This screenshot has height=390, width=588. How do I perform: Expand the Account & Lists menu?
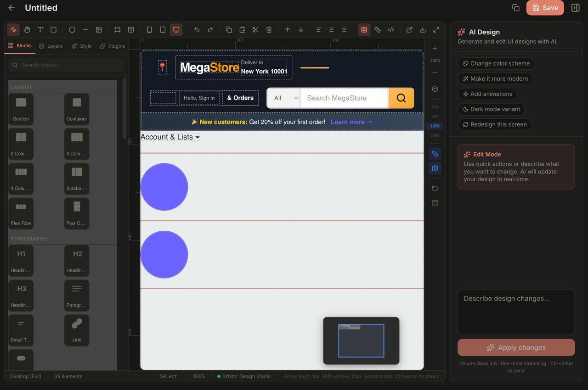coord(170,137)
